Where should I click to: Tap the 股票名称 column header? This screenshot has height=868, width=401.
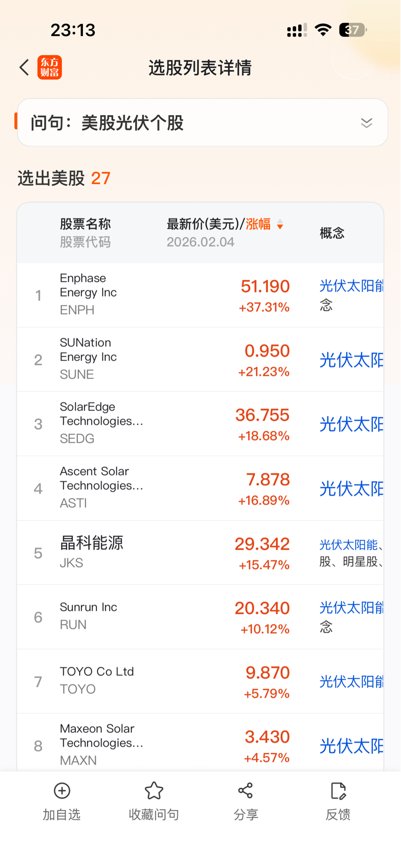[85, 224]
